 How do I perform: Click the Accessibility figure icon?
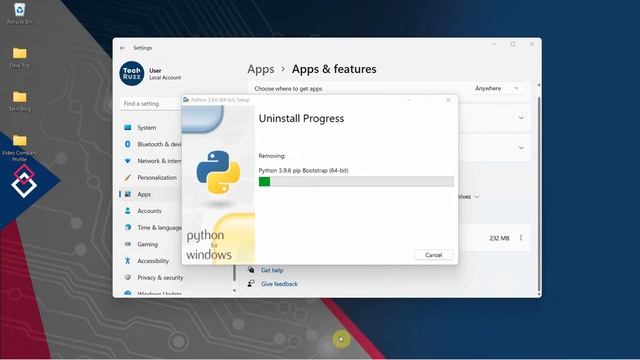point(128,261)
